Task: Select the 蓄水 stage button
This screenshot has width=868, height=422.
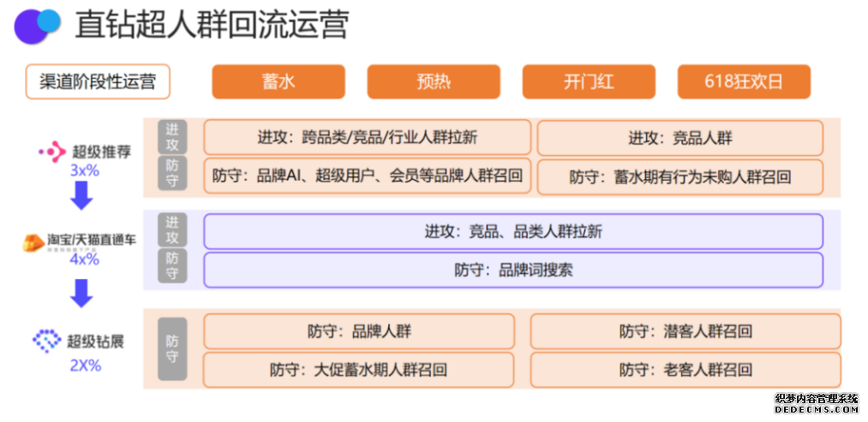Action: click(278, 82)
